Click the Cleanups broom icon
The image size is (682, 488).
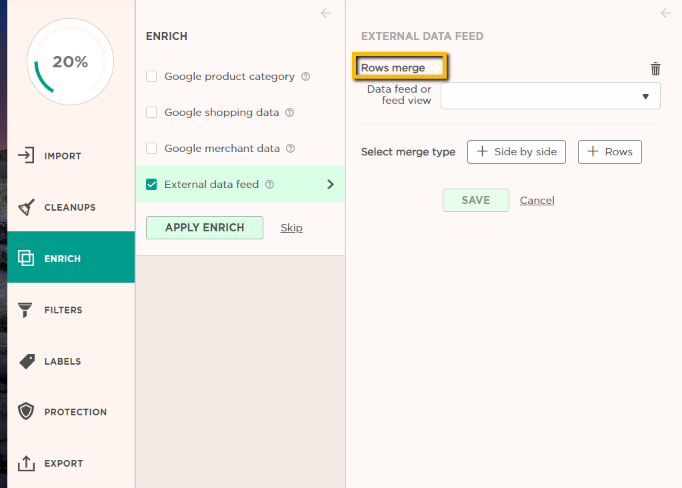[26, 207]
